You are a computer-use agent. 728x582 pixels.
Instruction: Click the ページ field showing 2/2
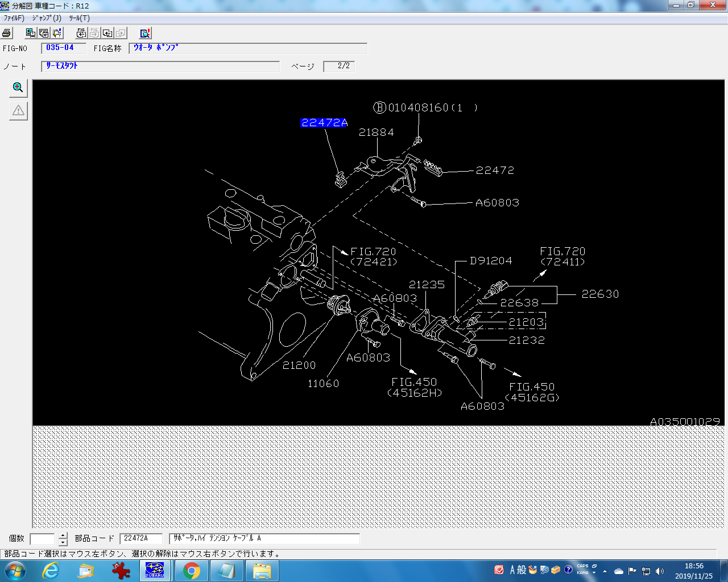pyautogui.click(x=339, y=66)
